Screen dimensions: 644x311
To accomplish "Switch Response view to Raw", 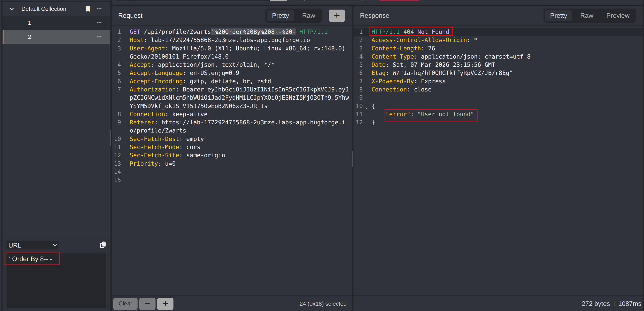I will tap(586, 15).
